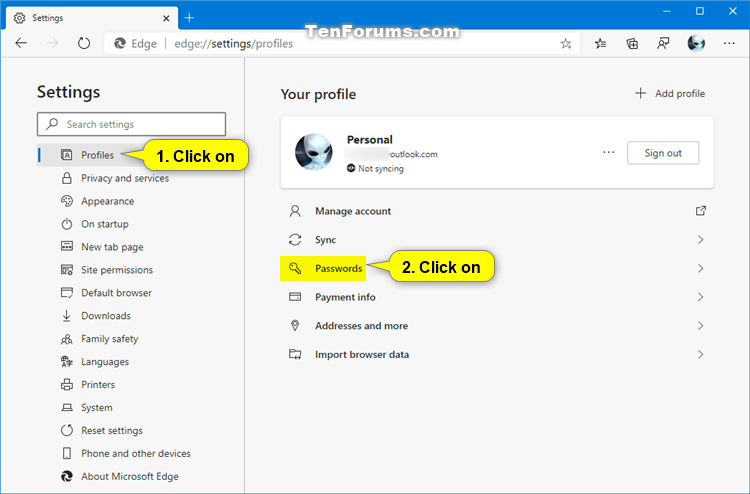This screenshot has height=494, width=750.
Task: Click the Addresses location pin icon
Action: (x=295, y=326)
